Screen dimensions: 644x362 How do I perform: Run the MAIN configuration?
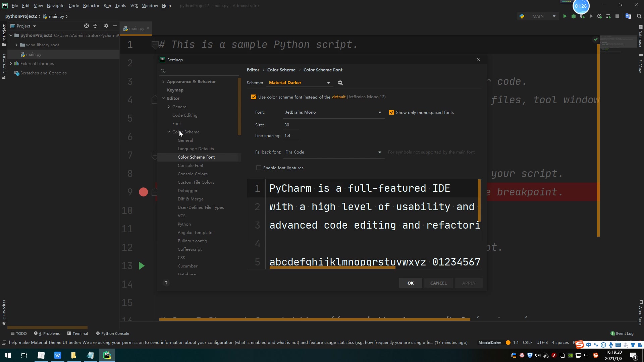[565, 16]
